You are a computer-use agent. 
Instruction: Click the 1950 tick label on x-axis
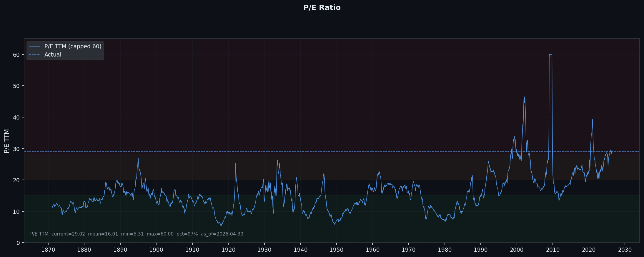(336, 250)
